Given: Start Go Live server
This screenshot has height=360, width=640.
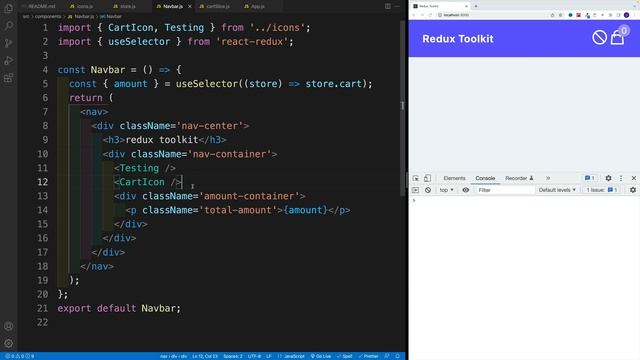Looking at the screenshot, I should pos(321,356).
